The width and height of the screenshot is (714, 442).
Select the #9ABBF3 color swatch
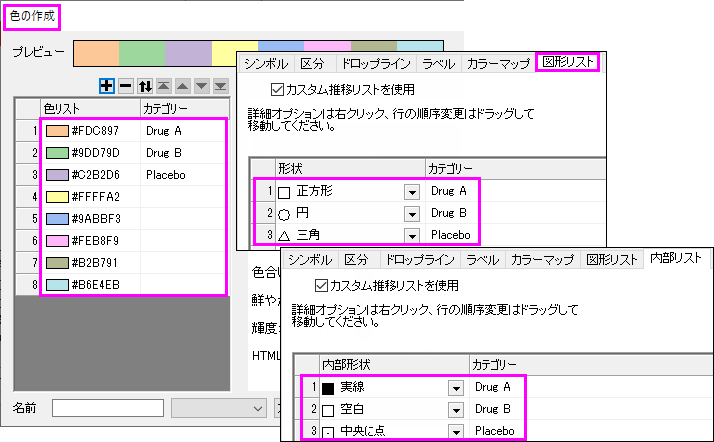click(57, 219)
